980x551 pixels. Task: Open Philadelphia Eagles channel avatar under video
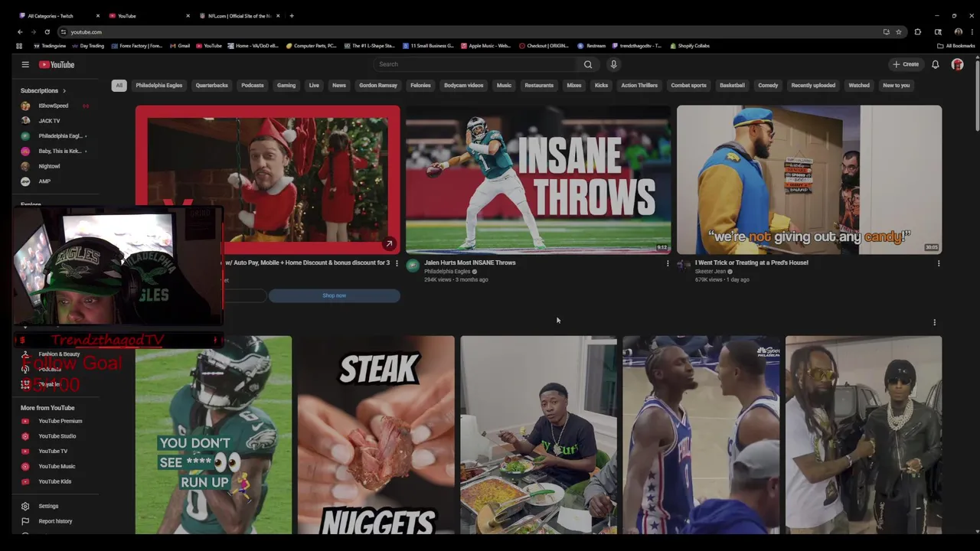413,266
